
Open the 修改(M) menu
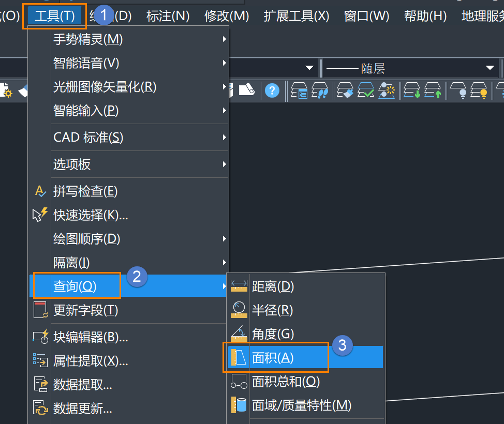point(227,16)
